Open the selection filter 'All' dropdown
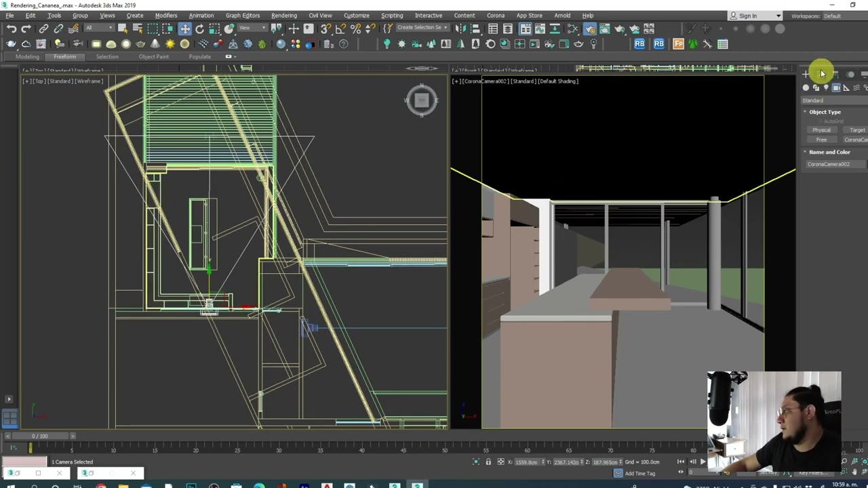This screenshot has height=488, width=868. (x=99, y=28)
